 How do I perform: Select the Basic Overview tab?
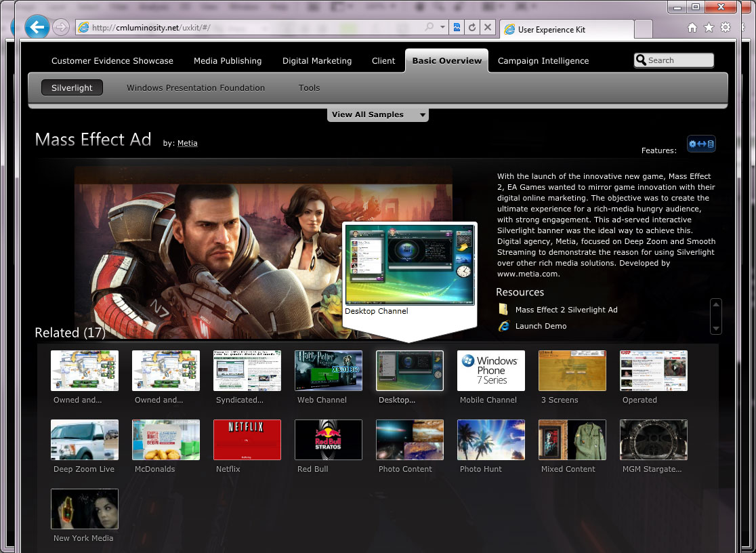(446, 61)
